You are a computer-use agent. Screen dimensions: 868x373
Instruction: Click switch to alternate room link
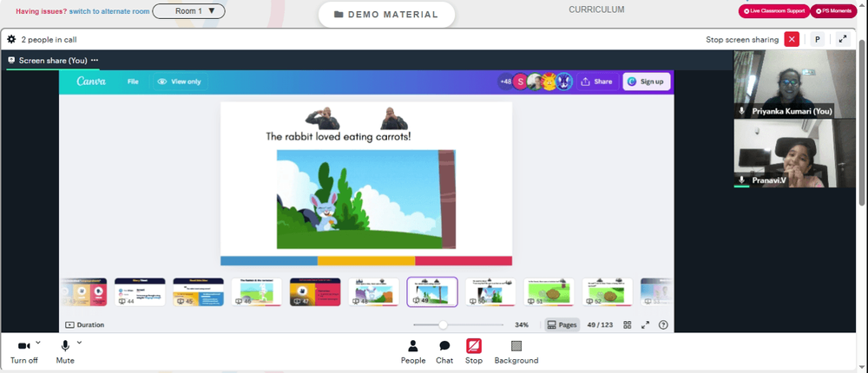pos(109,11)
